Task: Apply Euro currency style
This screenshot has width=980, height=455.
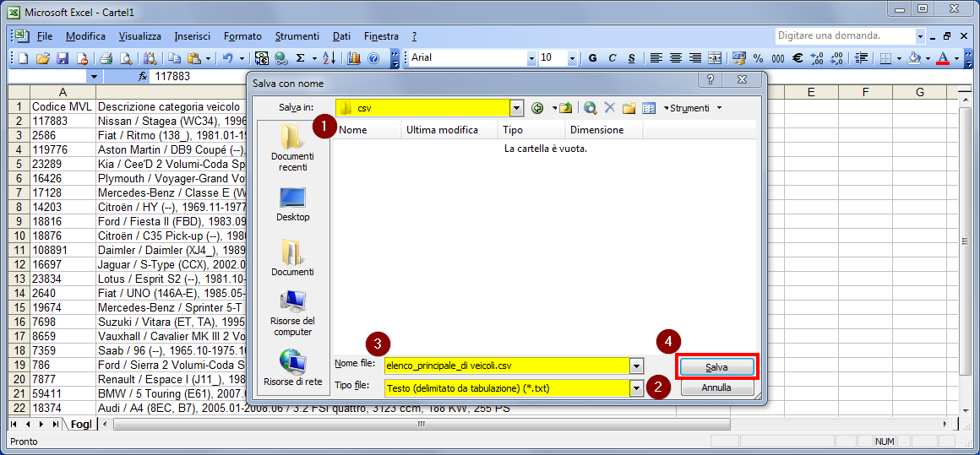Action: (x=798, y=58)
